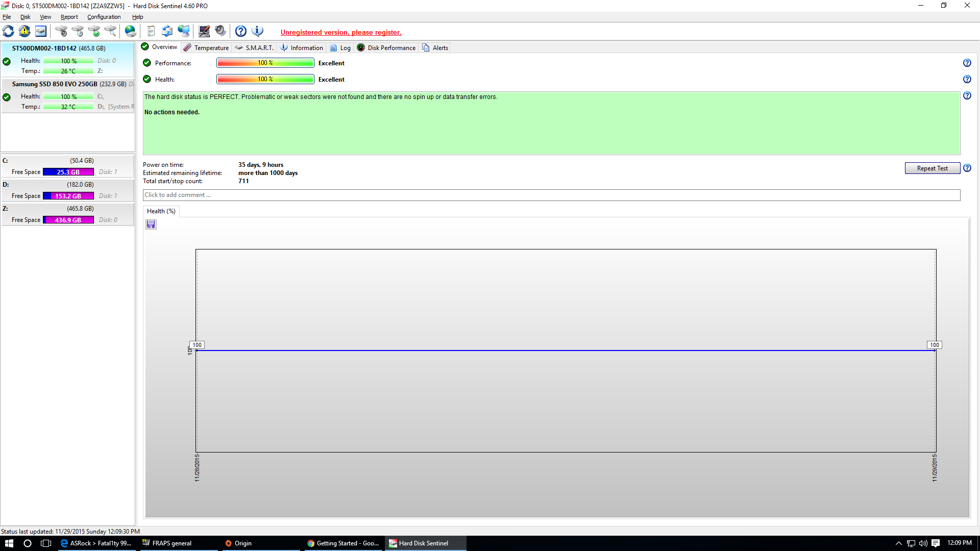The width and height of the screenshot is (980, 551).
Task: Click the more than 1000 days value
Action: point(268,173)
